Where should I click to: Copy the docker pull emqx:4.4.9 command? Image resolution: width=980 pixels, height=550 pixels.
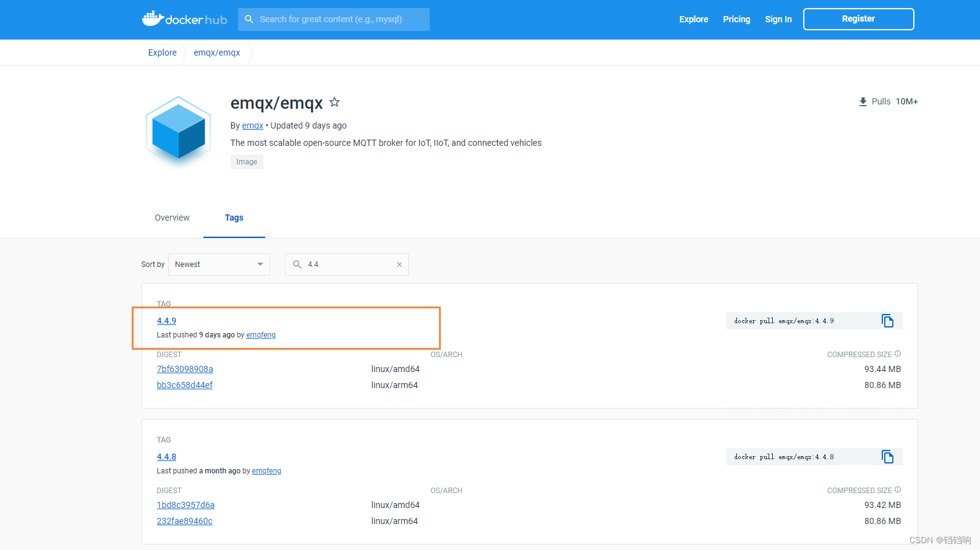pyautogui.click(x=888, y=321)
